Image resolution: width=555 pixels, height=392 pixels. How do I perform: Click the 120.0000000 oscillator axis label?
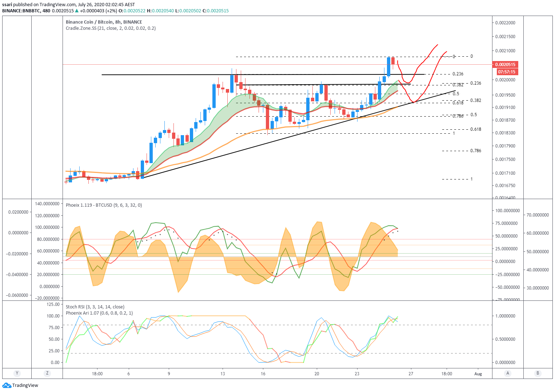[x=47, y=216]
